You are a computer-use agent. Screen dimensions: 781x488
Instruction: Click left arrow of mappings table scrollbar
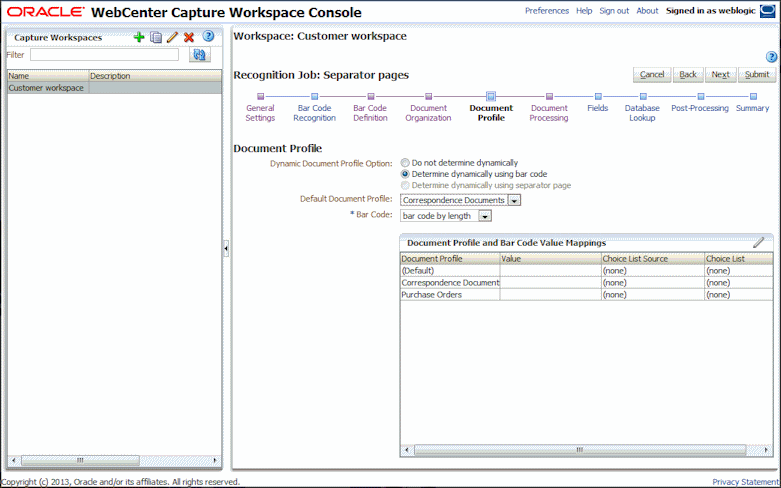coord(406,450)
